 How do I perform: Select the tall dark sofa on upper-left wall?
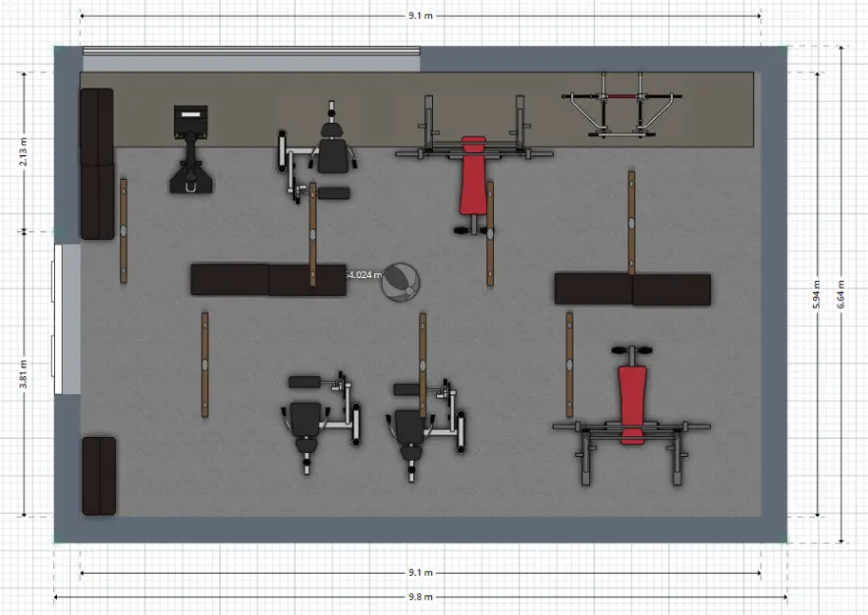tap(97, 164)
